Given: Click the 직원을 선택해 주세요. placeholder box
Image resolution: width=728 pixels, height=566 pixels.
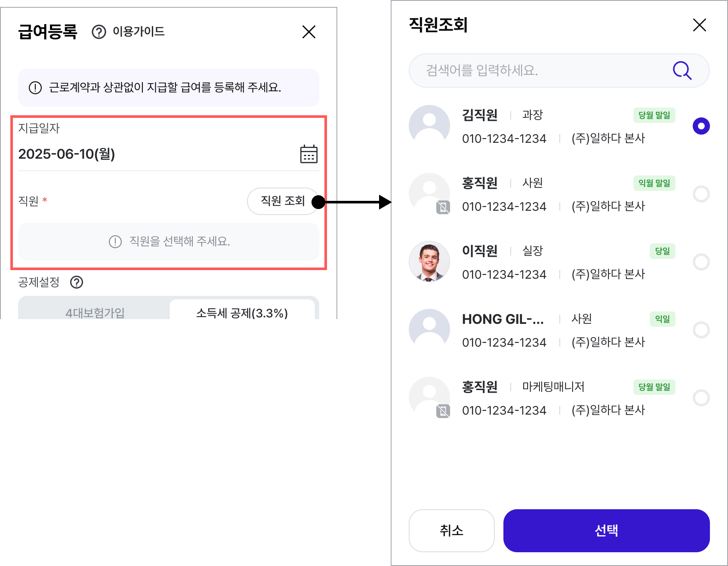Looking at the screenshot, I should (x=169, y=242).
